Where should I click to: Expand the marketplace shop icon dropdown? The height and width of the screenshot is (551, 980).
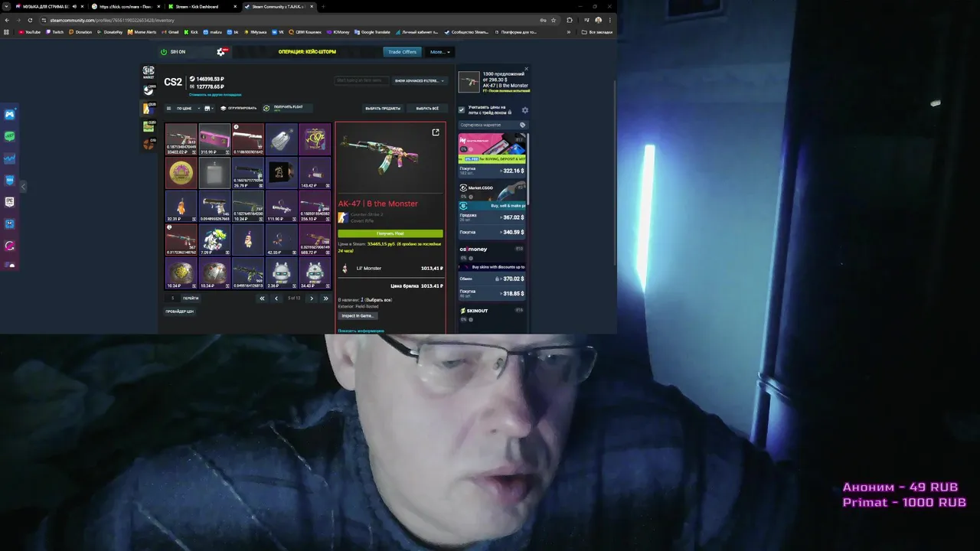209,109
